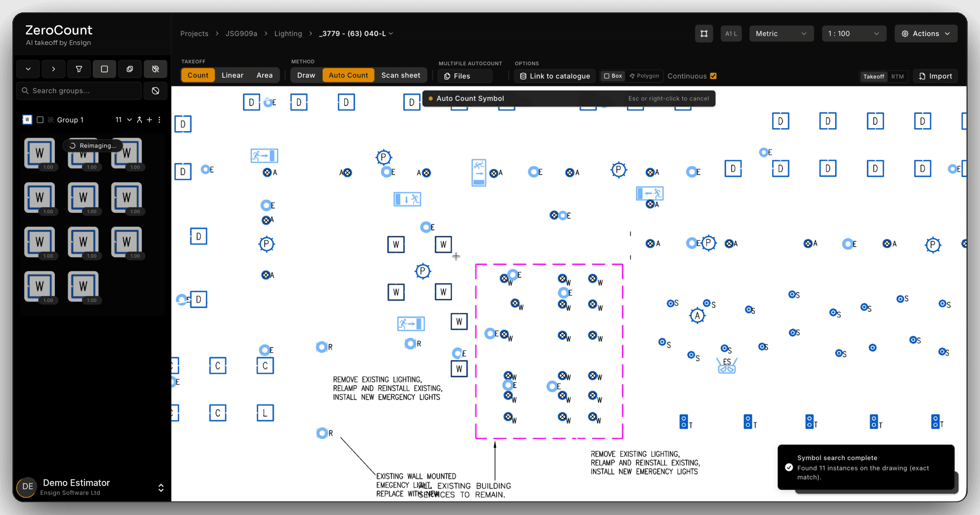Toggle the crossed-out palette colour icon
This screenshot has width=980, height=515.
[x=155, y=69]
